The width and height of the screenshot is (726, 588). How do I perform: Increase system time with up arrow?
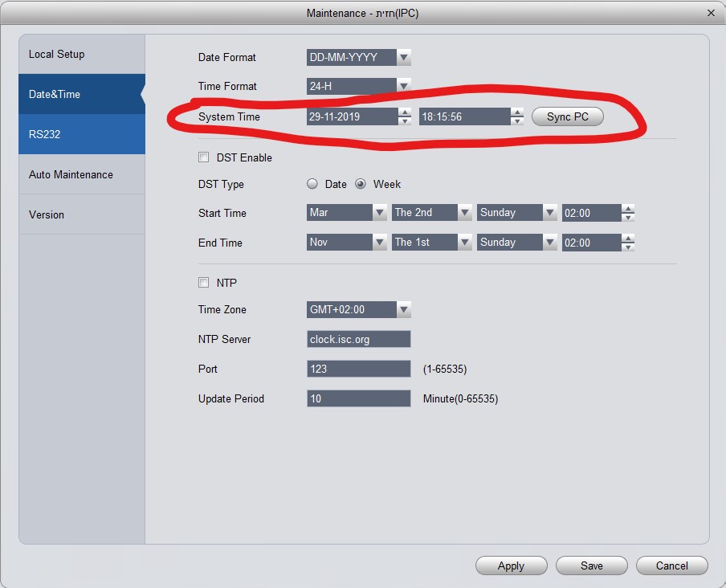click(x=518, y=112)
